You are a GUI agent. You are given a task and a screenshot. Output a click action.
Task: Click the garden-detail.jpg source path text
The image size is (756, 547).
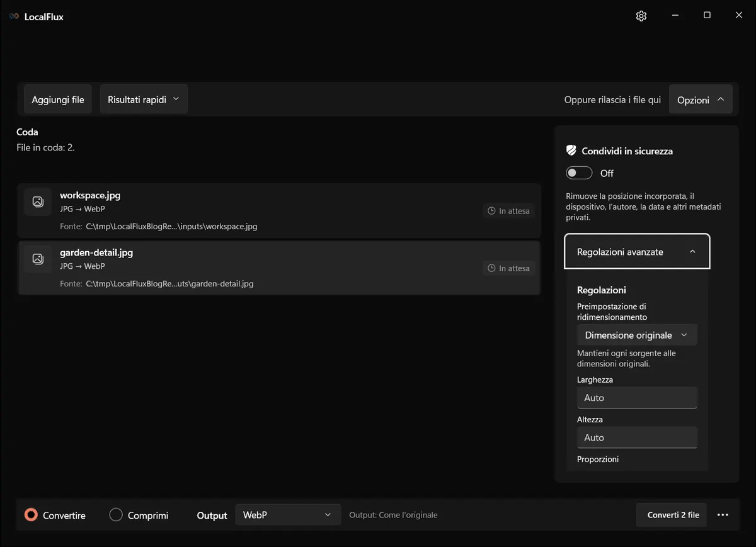click(169, 284)
